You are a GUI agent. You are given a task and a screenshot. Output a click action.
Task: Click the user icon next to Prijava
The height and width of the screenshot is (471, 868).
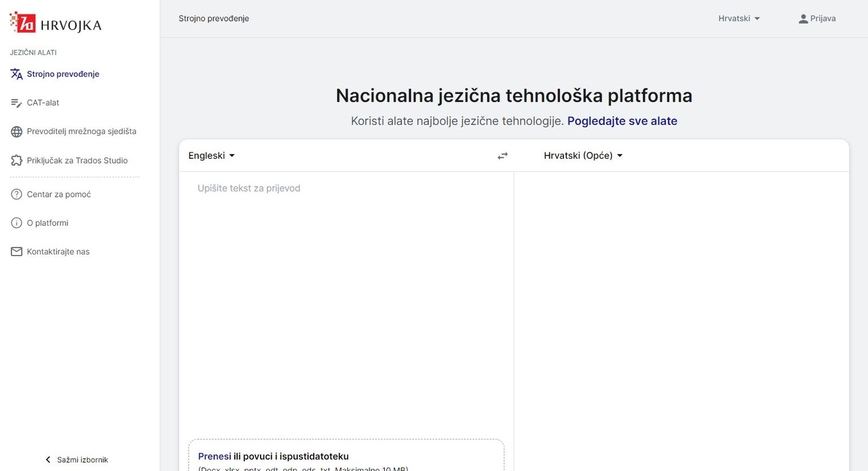click(803, 19)
